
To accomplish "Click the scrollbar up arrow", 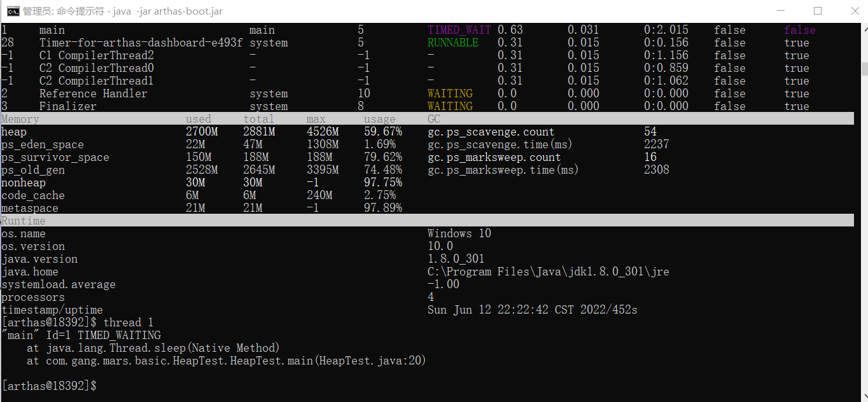I will coord(864,29).
